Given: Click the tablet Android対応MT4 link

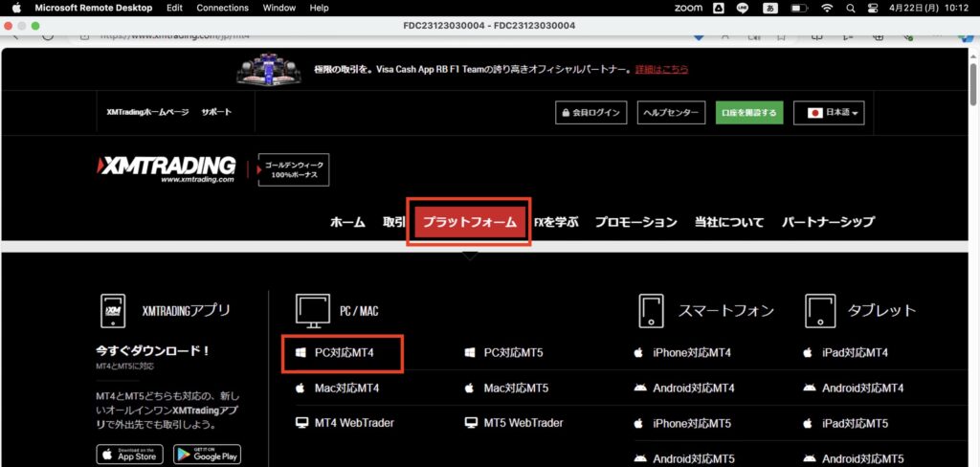Looking at the screenshot, I should click(x=862, y=389).
